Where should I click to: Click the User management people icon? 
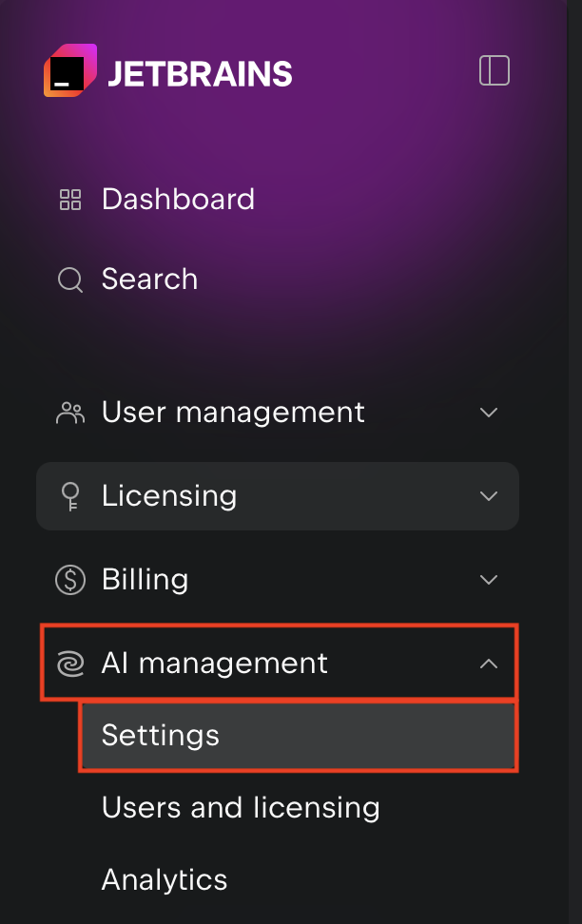(x=70, y=413)
